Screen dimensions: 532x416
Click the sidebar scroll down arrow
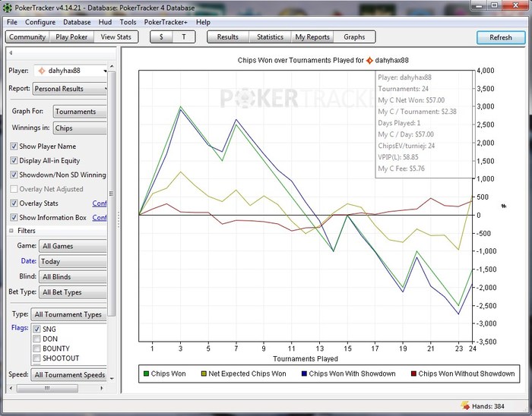[112, 378]
